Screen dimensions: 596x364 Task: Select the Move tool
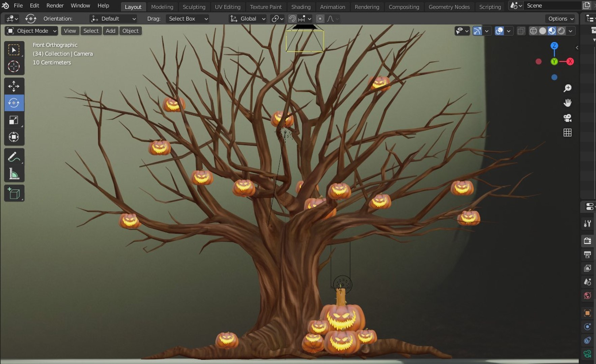point(14,86)
